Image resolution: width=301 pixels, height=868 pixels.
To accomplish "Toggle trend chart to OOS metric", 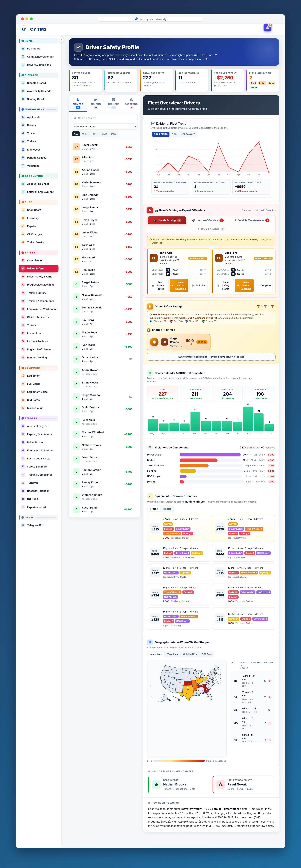I will click(x=174, y=134).
